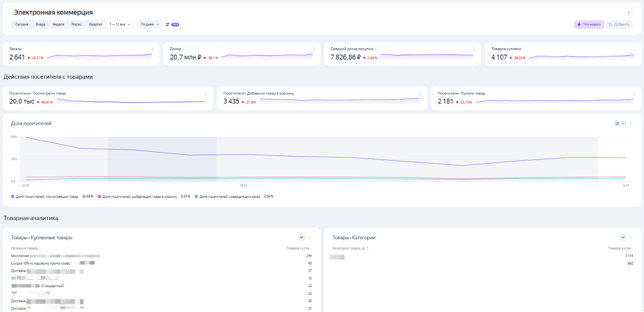Open three-dot menu on Средний доход покупки card
The image size is (644, 312).
[x=474, y=49]
